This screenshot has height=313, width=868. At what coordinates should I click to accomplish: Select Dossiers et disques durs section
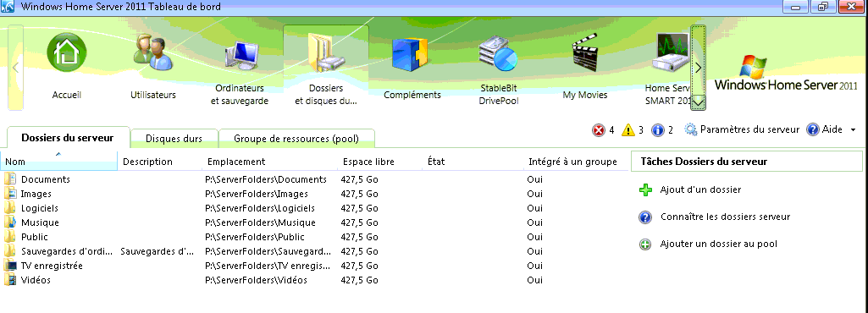coord(326,68)
